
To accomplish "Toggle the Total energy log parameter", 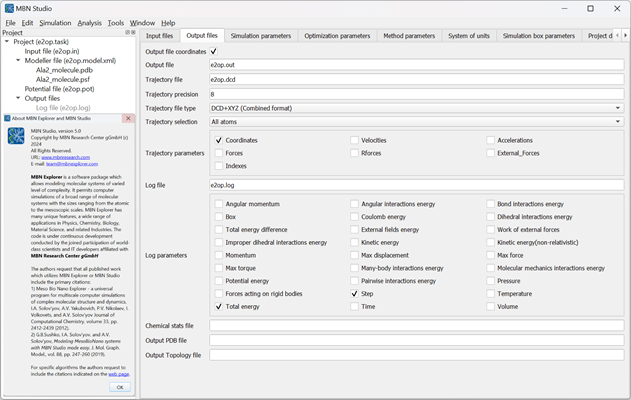I will pyautogui.click(x=219, y=307).
